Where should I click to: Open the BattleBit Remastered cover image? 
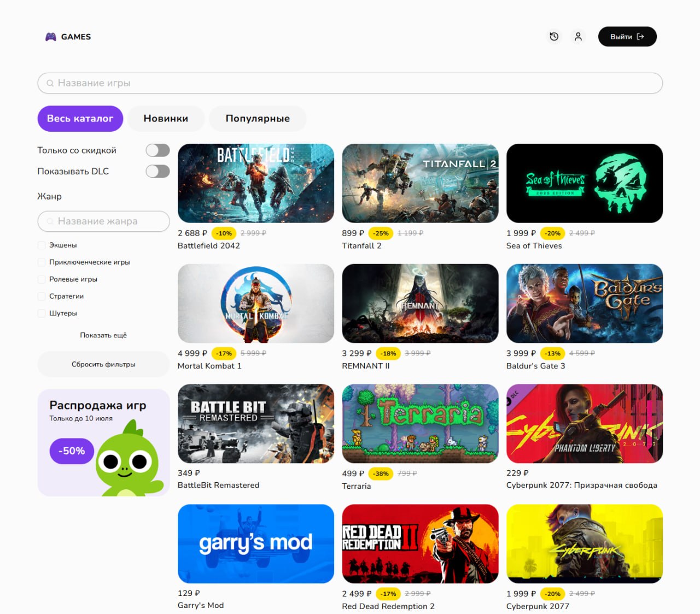pyautogui.click(x=256, y=424)
